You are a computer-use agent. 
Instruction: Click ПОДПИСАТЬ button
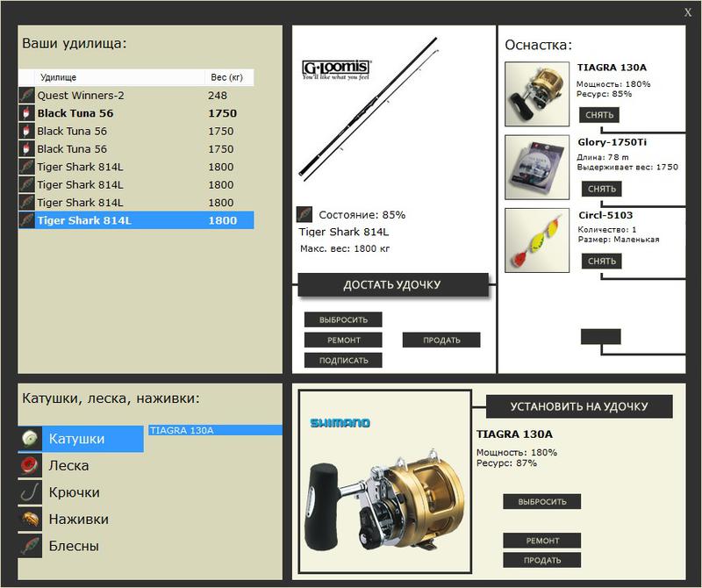pyautogui.click(x=343, y=360)
